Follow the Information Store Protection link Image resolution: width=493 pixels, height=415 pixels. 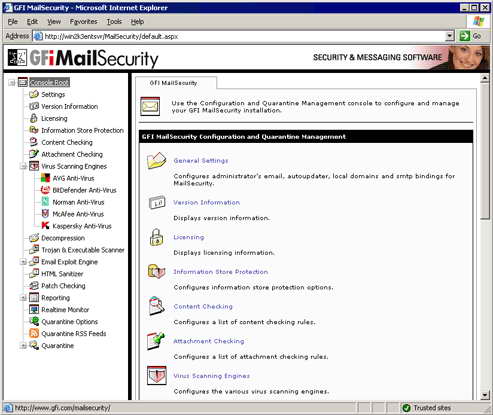click(x=221, y=272)
